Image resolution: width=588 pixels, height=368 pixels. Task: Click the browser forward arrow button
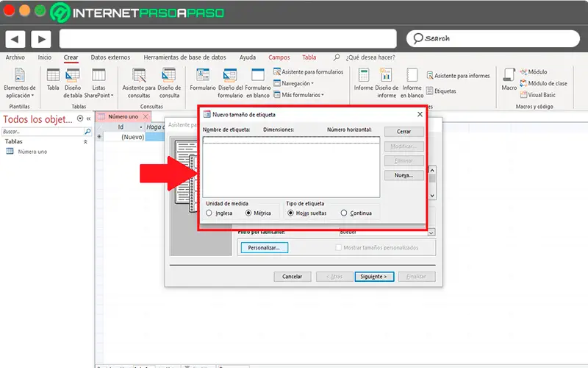(x=41, y=39)
